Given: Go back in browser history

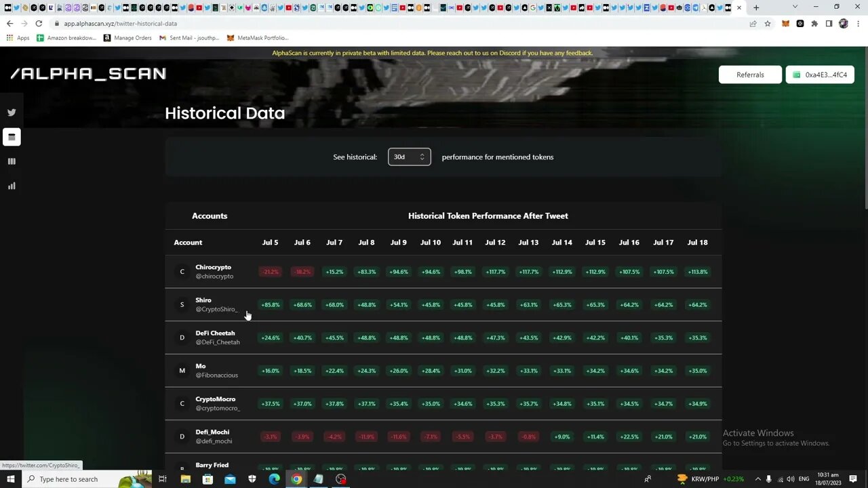Looking at the screenshot, I should [9, 23].
